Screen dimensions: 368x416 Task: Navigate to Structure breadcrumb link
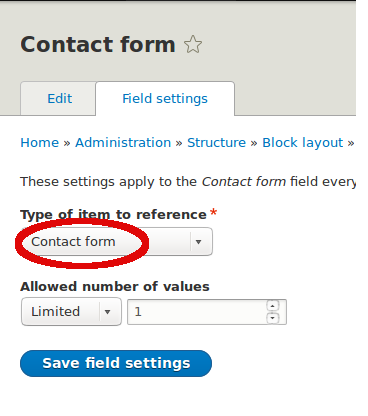(x=216, y=143)
